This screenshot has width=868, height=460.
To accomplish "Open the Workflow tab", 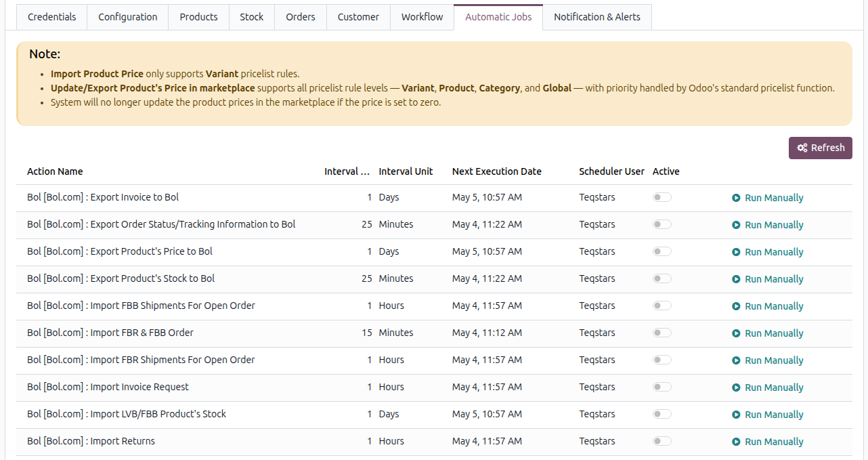I will click(422, 17).
